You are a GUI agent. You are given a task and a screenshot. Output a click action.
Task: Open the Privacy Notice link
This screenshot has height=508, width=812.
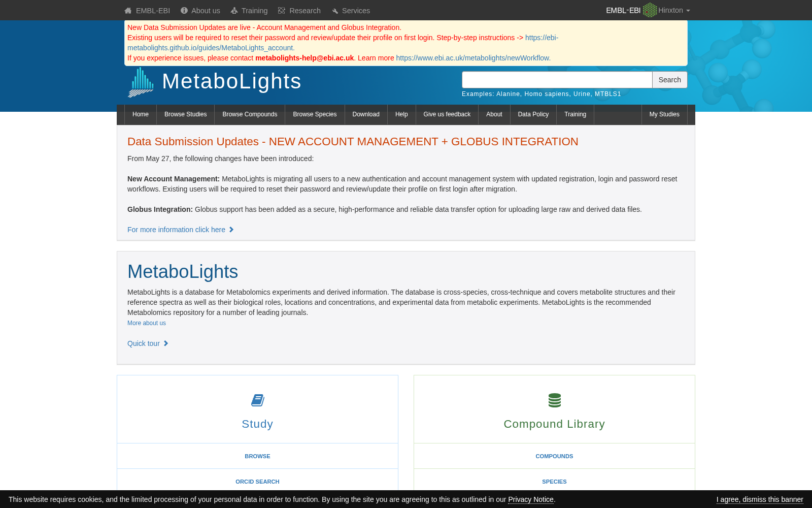pos(531,499)
